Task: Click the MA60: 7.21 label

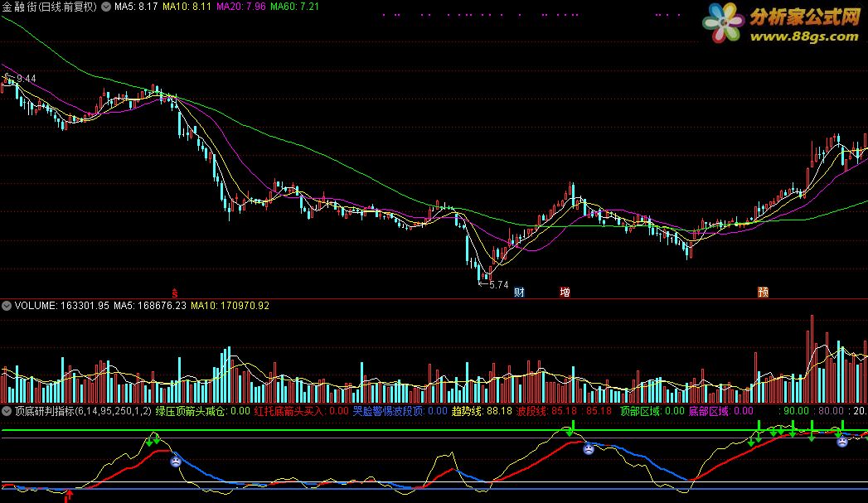Action: coord(294,7)
